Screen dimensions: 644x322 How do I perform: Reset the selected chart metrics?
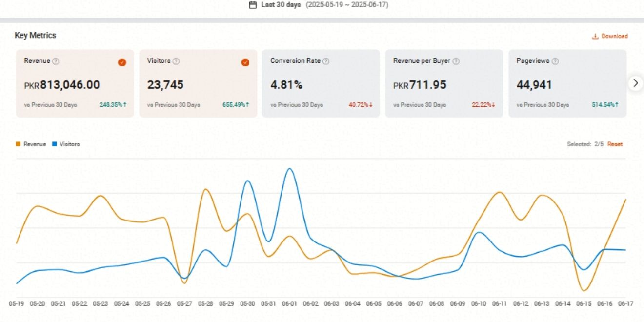[615, 144]
